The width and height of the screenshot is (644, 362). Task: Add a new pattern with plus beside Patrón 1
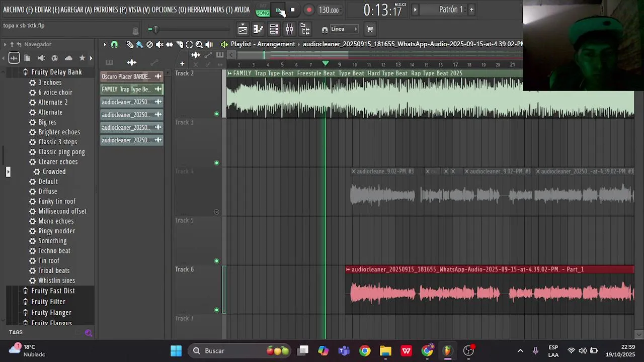471,10
